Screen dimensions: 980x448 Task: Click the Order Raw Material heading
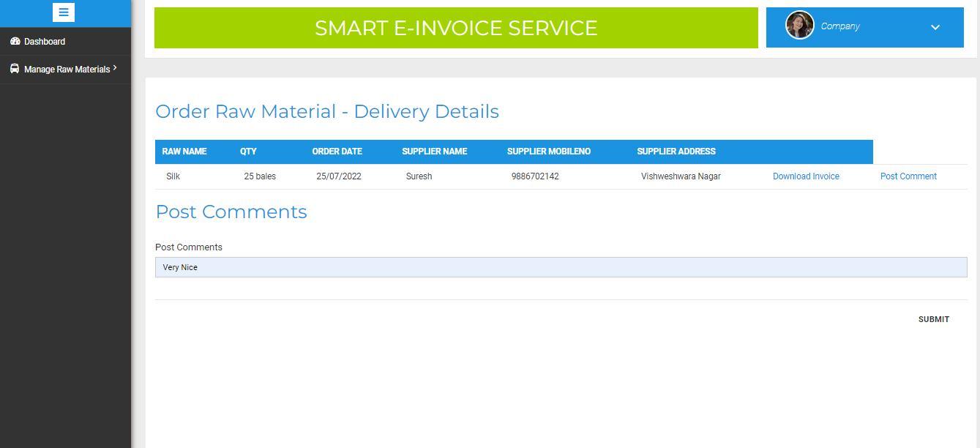(327, 111)
